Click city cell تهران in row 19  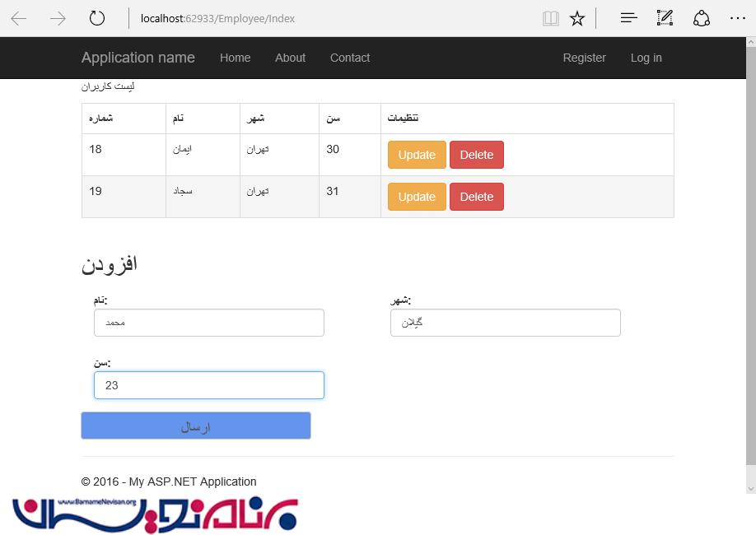point(280,197)
